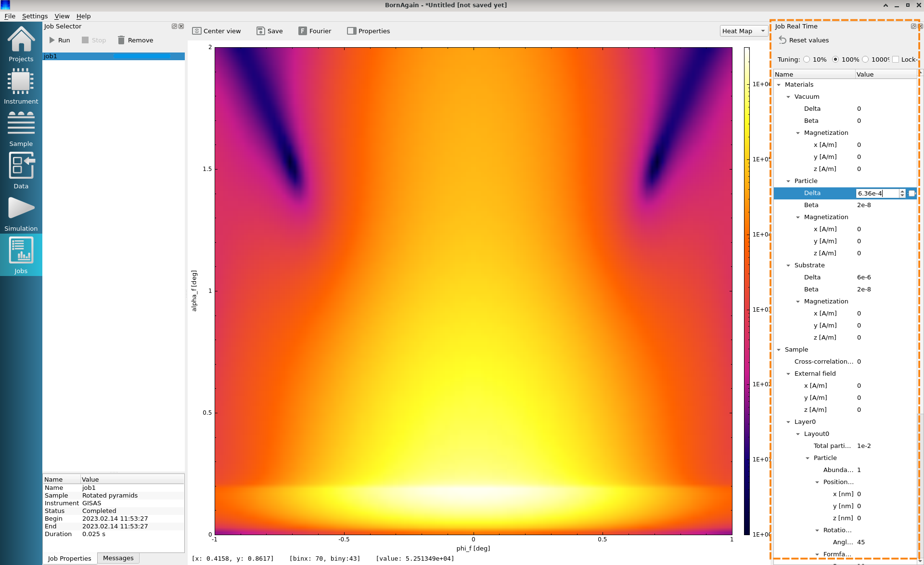Toggle the Lock-Z checkbox
Viewport: 924px width, 565px height.
896,59
